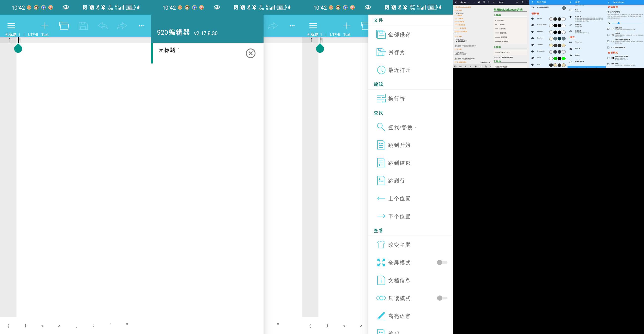Click back chevron in 配色方案 header
Screen dimensions: 644x334
[x=532, y=2]
